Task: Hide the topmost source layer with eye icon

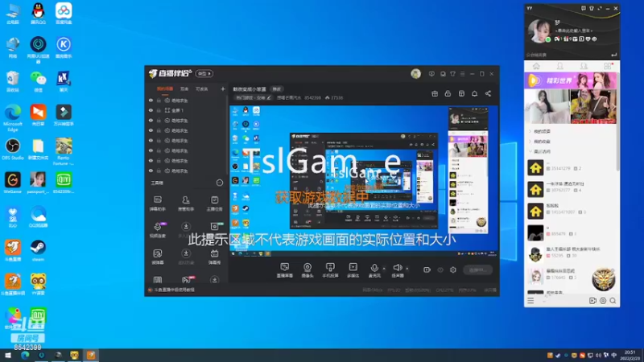Action: click(x=151, y=100)
